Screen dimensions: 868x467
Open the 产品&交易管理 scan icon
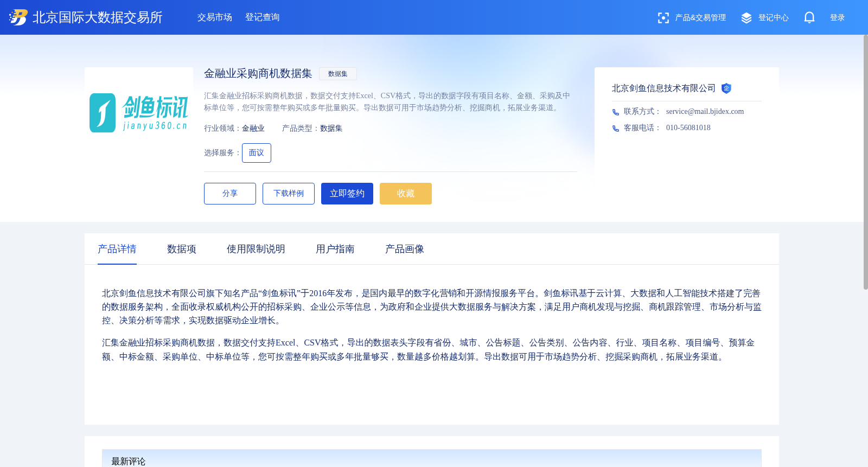click(x=663, y=18)
